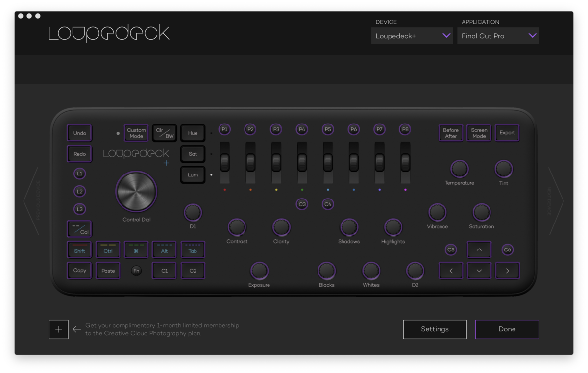Toggle the Screen Mode key
Image resolution: width=588 pixels, height=373 pixels.
coord(479,133)
